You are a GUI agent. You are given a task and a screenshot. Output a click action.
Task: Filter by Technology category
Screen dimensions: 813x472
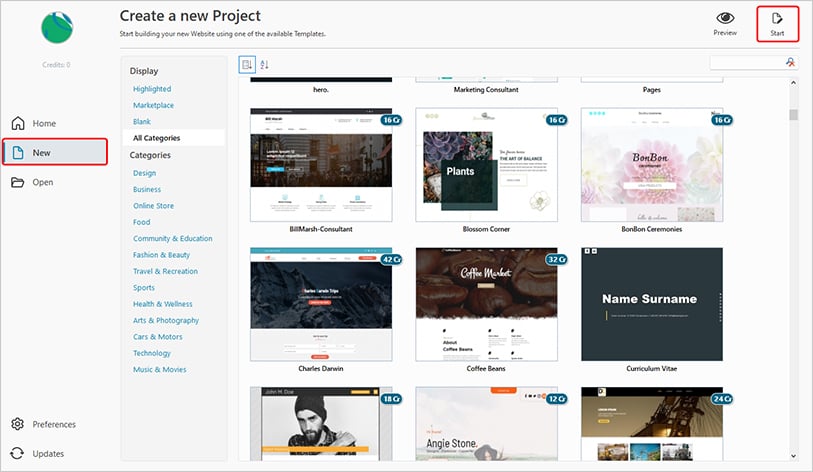[151, 353]
